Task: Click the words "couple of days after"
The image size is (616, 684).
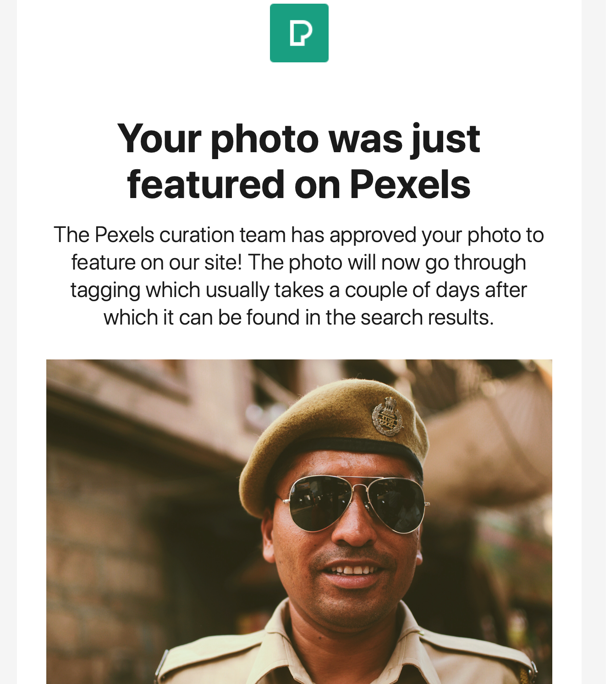Action: pos(435,290)
